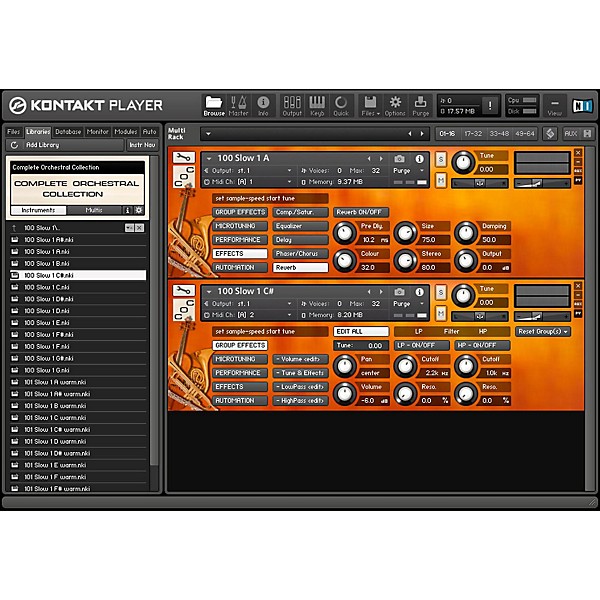Show info icon for 100 Slow 1 A
This screenshot has width=600, height=600.
coord(419,158)
